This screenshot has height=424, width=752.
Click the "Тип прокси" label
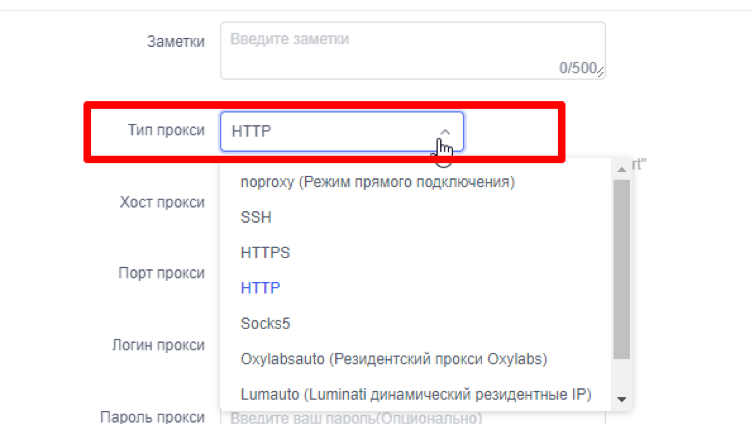click(x=166, y=130)
